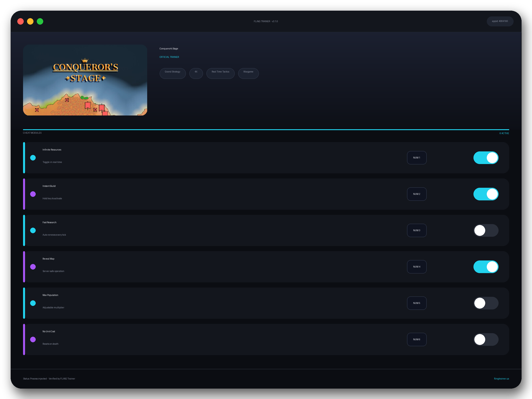The width and height of the screenshot is (532, 399).
Task: Select the NUM 4 hotkey box
Action: tap(417, 267)
